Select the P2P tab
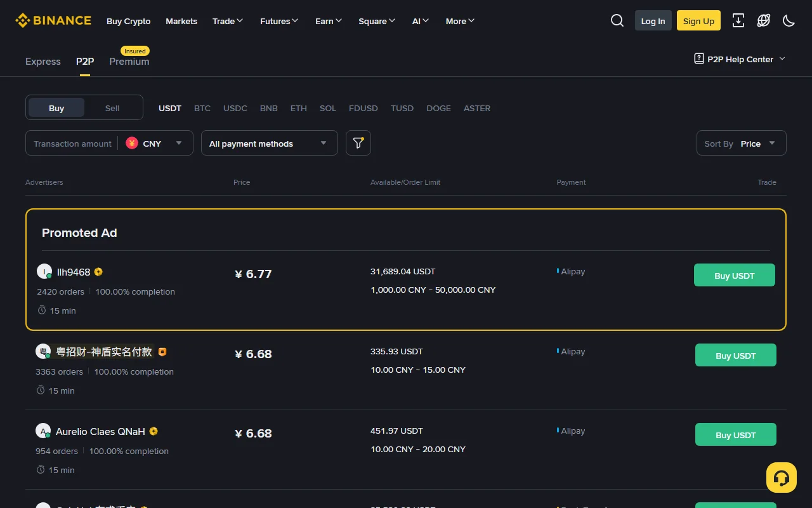 point(85,61)
